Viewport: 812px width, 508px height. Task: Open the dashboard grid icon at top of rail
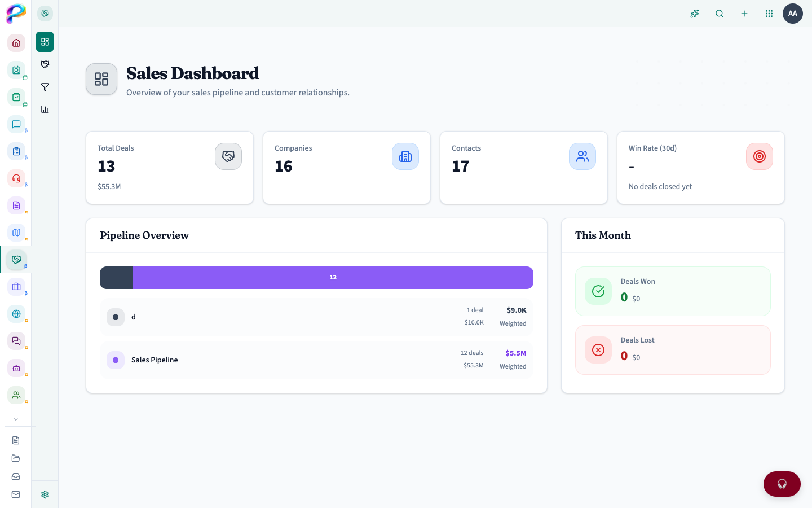coord(45,41)
